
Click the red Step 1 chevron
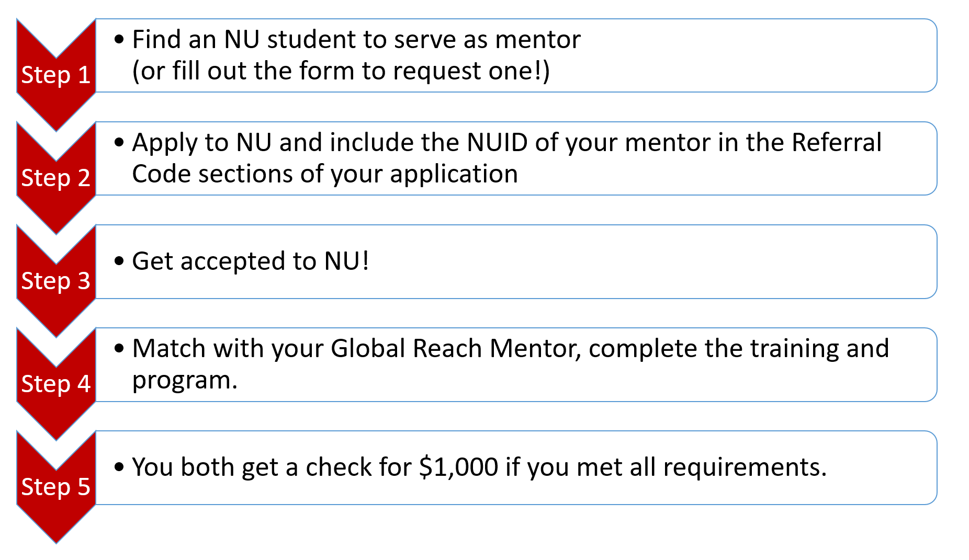[56, 75]
